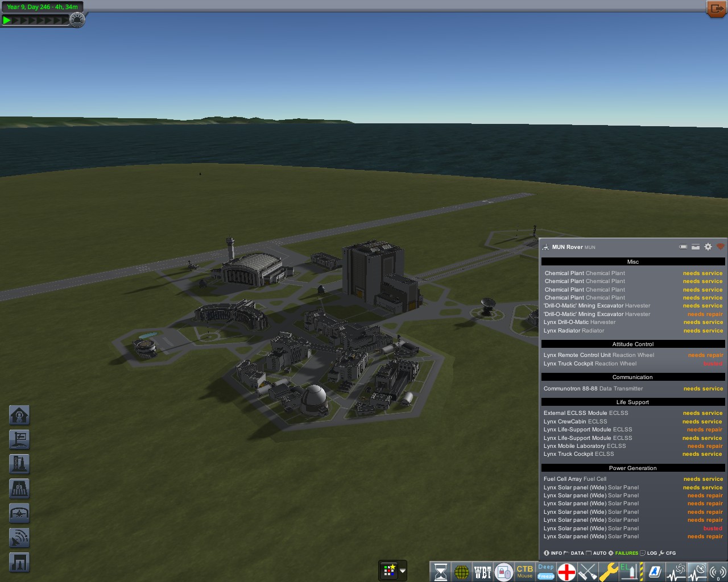Image resolution: width=728 pixels, height=582 pixels.
Task: Click the Kerbalism fan monitor toolbar icon
Action: [x=676, y=572]
